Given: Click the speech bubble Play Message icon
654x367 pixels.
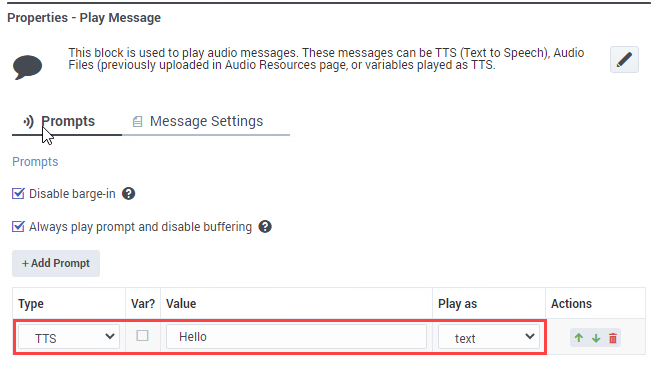Looking at the screenshot, I should (x=28, y=67).
